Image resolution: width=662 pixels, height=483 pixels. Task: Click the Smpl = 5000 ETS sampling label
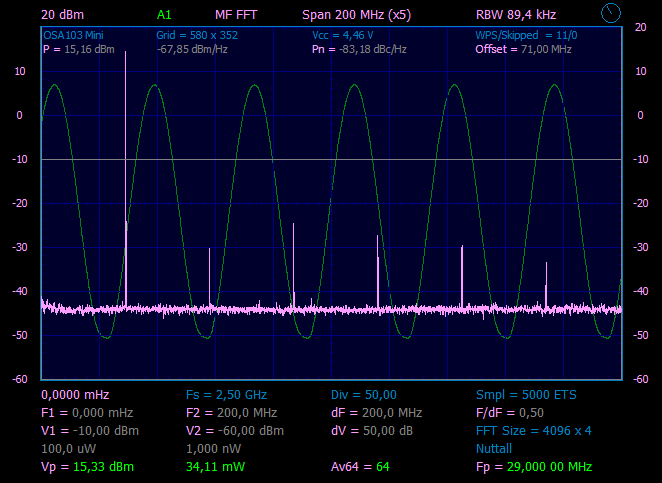[x=526, y=395]
